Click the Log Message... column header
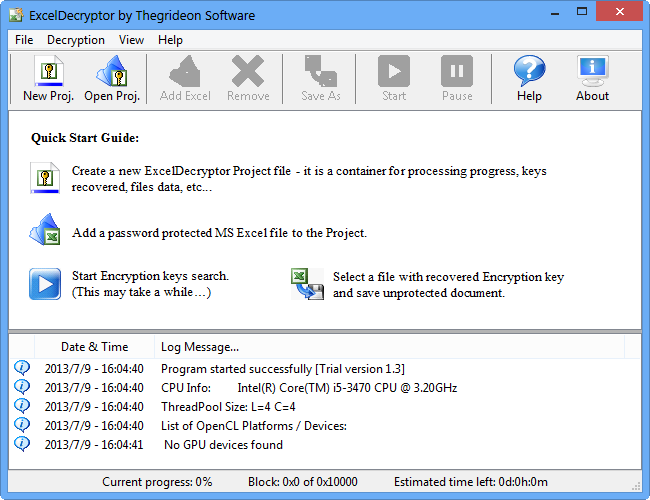This screenshot has width=650, height=500. point(389,347)
